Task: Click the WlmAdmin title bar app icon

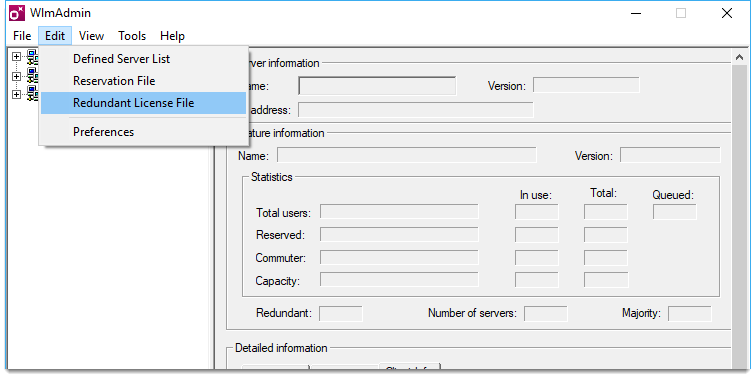Action: (17, 13)
